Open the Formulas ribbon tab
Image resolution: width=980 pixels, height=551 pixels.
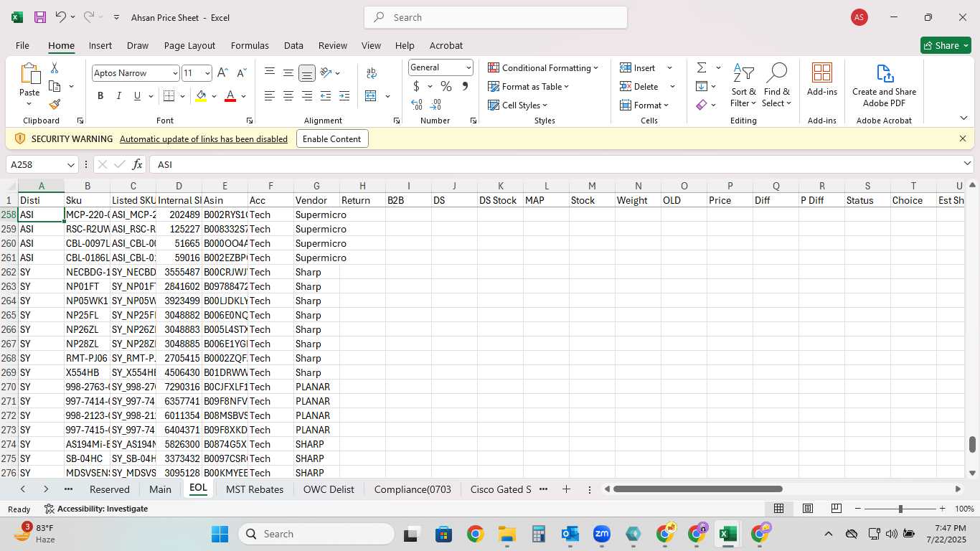point(250,45)
